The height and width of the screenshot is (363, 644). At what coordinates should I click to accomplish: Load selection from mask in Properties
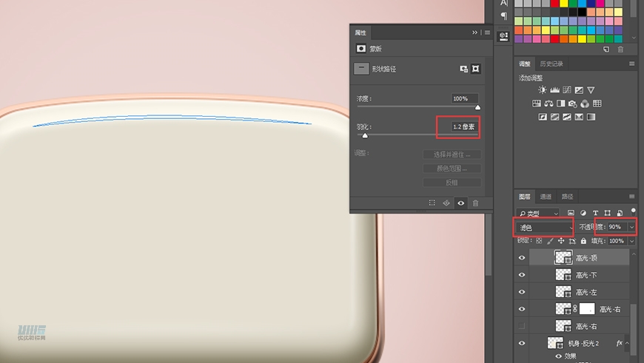432,203
